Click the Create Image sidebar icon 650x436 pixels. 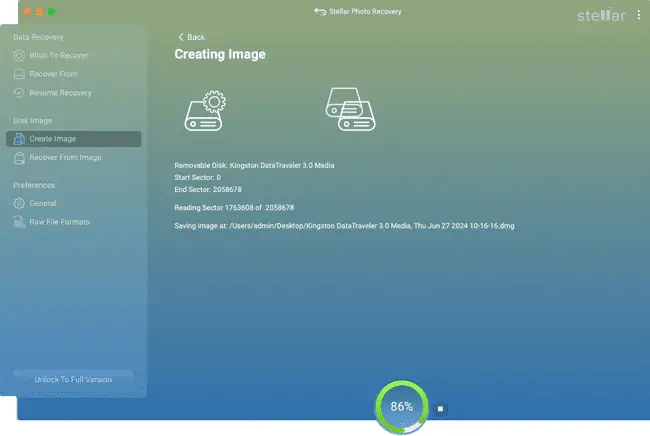tap(19, 139)
